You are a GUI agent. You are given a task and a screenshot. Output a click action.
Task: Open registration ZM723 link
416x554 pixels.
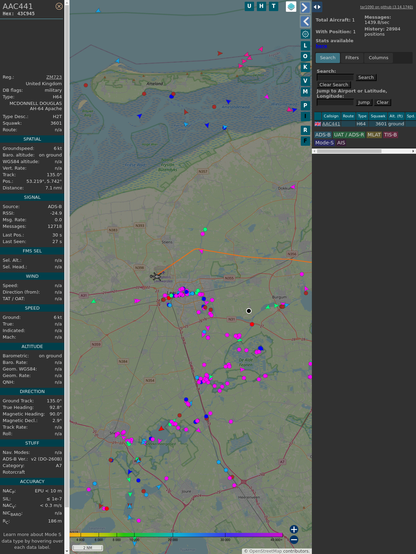[54, 77]
